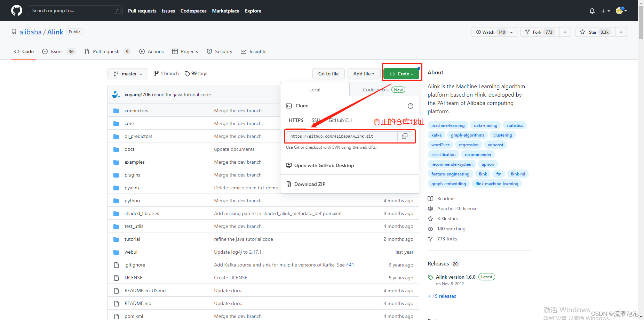The width and height of the screenshot is (644, 320).
Task: Open the pom.xml file
Action: 134,317
